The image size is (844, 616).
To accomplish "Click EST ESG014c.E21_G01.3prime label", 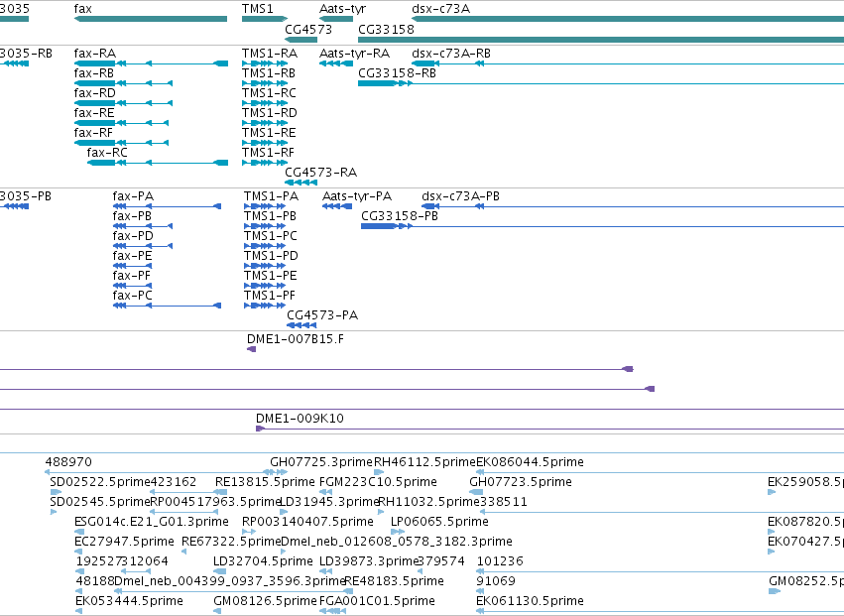I will pos(152,522).
